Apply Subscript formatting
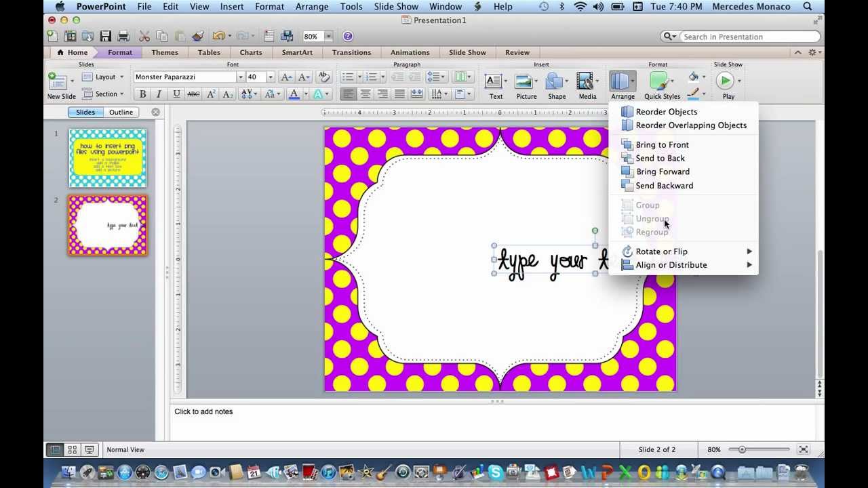Screen dimensions: 868x488 tap(228, 94)
